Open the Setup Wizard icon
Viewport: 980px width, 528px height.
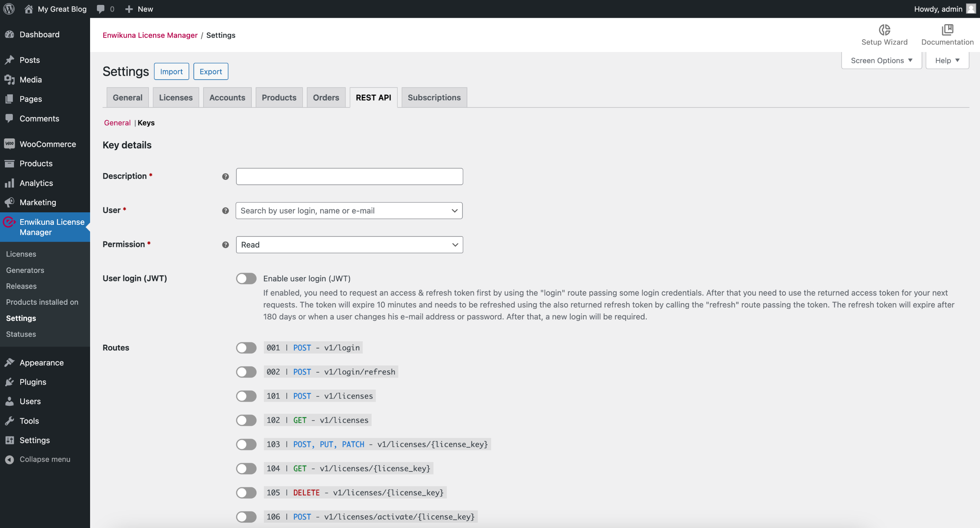click(884, 29)
